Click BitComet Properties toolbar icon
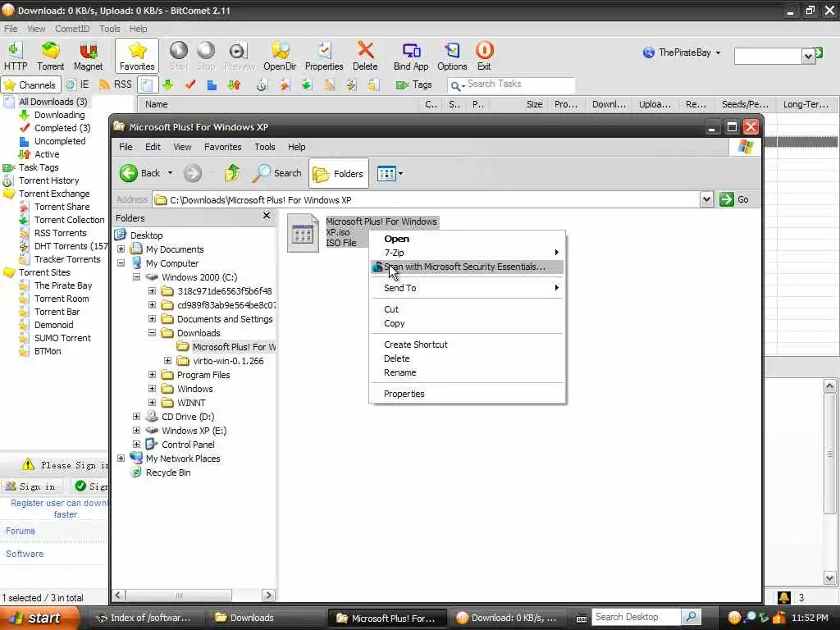This screenshot has height=630, width=840. point(323,56)
